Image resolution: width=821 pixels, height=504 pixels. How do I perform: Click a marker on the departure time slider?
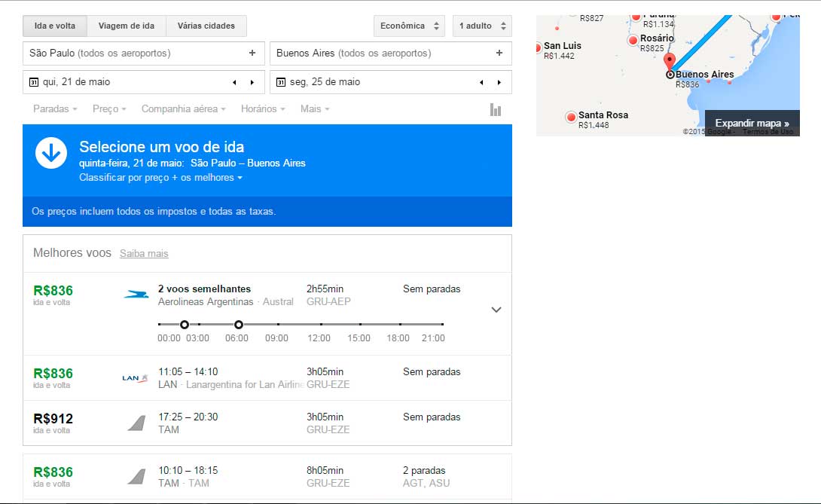[185, 324]
